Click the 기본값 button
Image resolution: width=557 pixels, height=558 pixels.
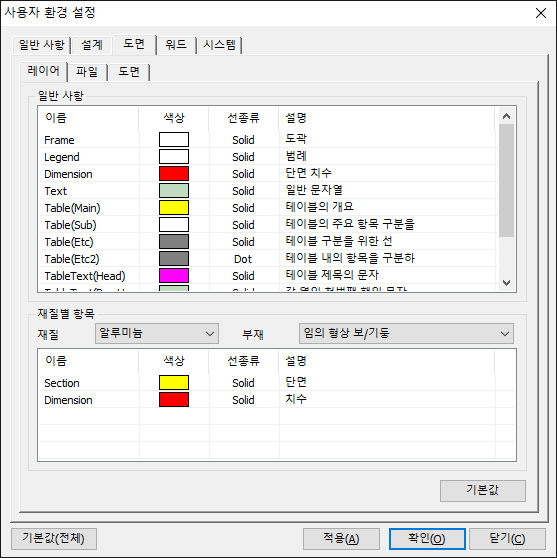[x=483, y=490]
